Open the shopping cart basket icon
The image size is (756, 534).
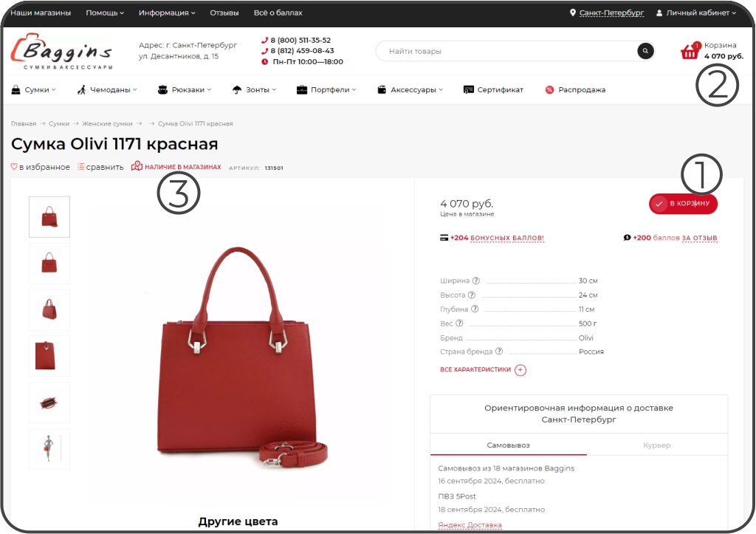[x=690, y=51]
